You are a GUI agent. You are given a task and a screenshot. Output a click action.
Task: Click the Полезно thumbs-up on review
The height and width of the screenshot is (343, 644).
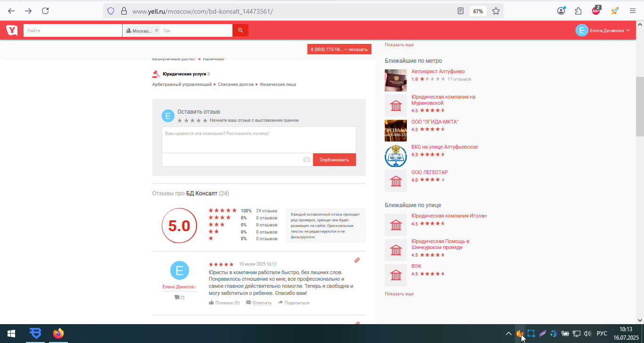(x=224, y=303)
